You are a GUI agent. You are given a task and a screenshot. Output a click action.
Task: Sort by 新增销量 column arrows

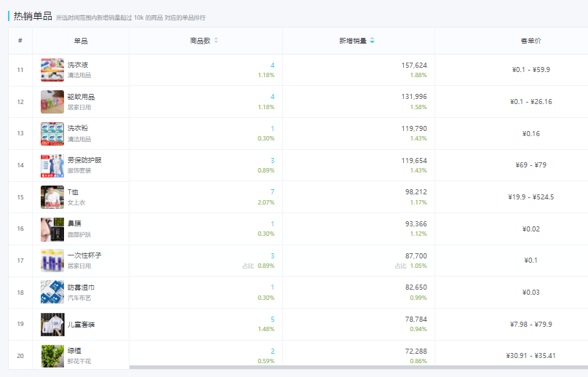tap(372, 41)
